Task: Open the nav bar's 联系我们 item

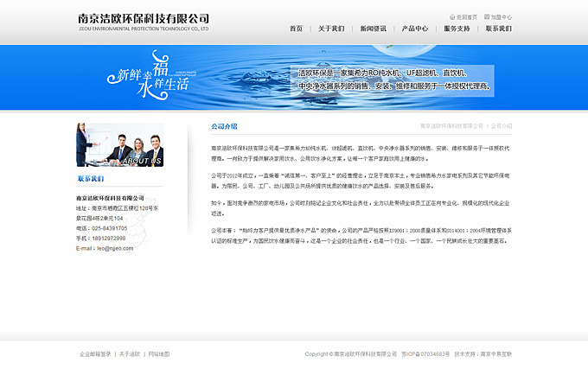Action: [x=499, y=29]
